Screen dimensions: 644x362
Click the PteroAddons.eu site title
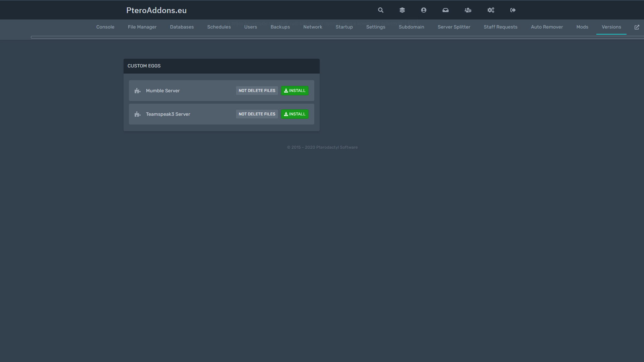[x=156, y=10]
